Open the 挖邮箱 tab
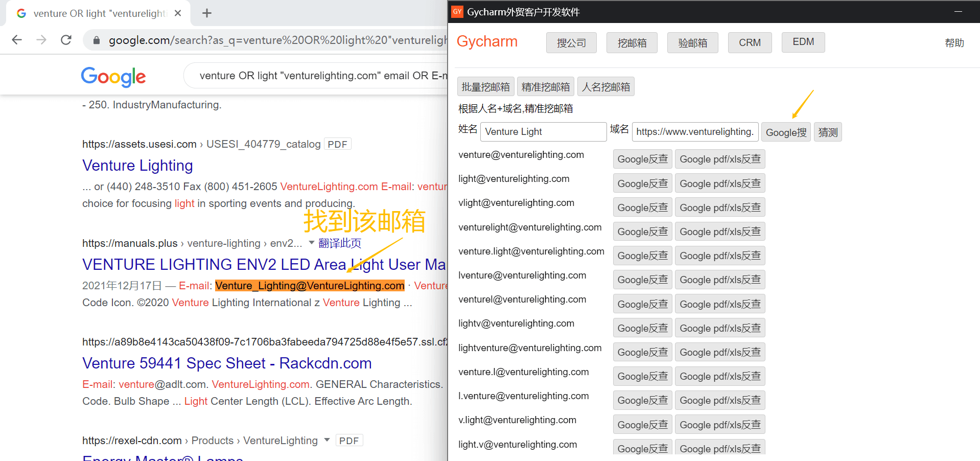980x461 pixels. click(x=632, y=43)
